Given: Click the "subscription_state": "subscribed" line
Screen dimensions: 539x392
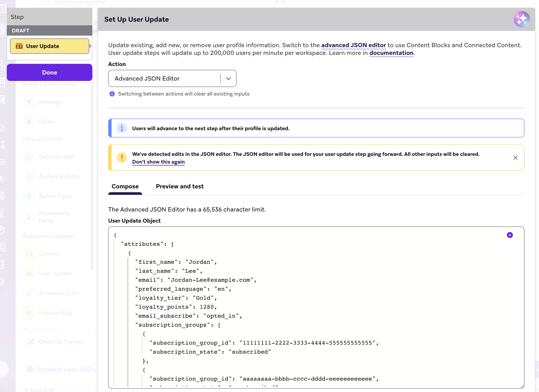Looking at the screenshot, I should click(x=210, y=352).
